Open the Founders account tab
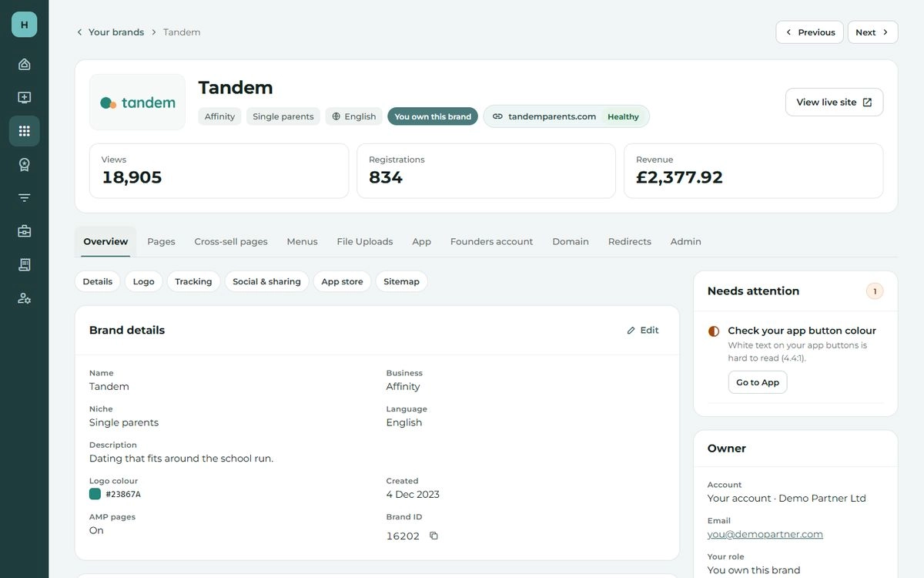The height and width of the screenshot is (578, 924). (x=491, y=241)
